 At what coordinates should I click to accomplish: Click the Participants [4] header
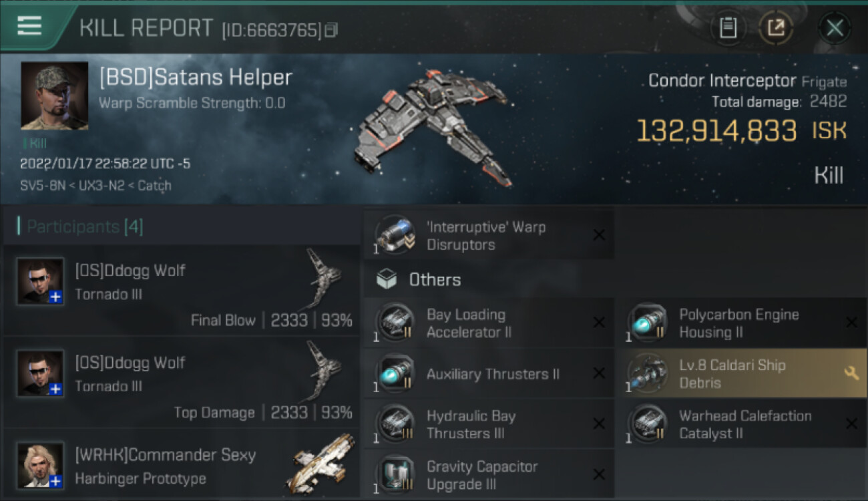84,226
